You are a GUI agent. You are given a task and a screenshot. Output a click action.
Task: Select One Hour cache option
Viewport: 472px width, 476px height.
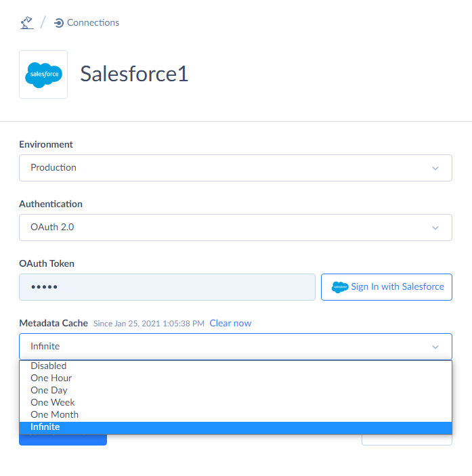click(x=236, y=378)
